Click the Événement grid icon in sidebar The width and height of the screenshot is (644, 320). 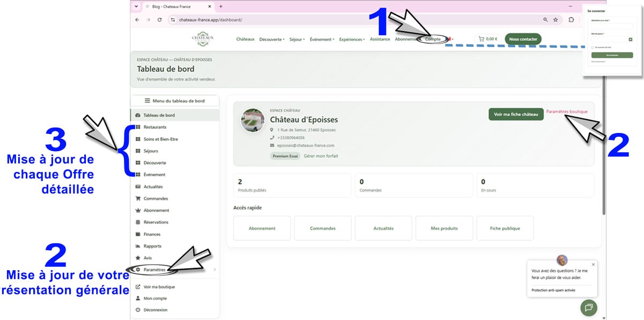138,175
